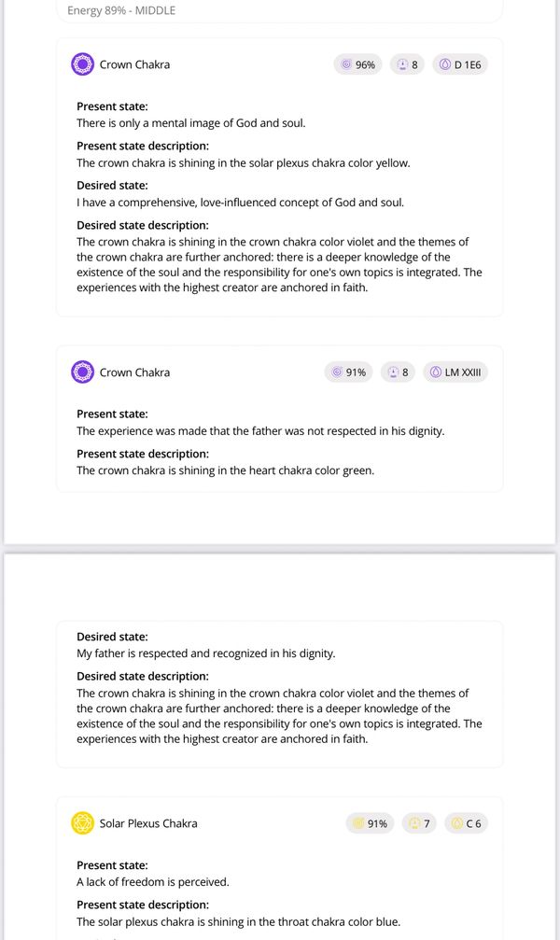Click the "Energy 89% - MIDDLE" label
Image resolution: width=560 pixels, height=940 pixels.
tap(121, 11)
